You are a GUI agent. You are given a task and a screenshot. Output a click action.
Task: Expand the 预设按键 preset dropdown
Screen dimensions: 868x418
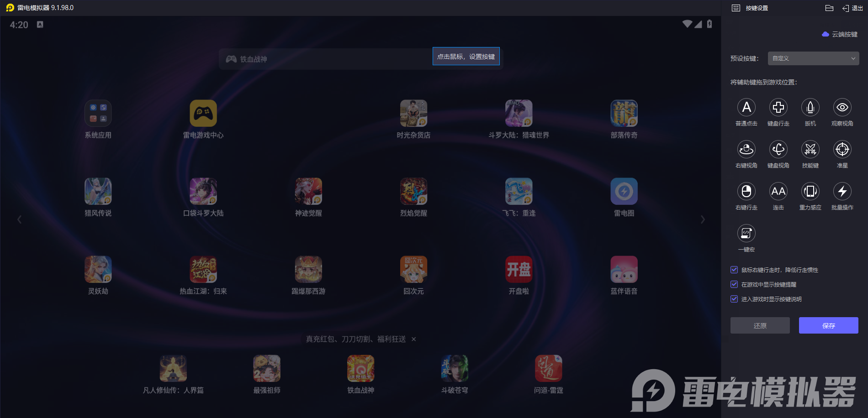coord(813,58)
